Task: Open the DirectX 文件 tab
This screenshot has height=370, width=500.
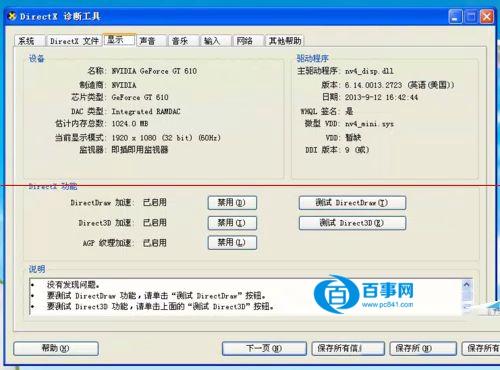Action: 74,41
